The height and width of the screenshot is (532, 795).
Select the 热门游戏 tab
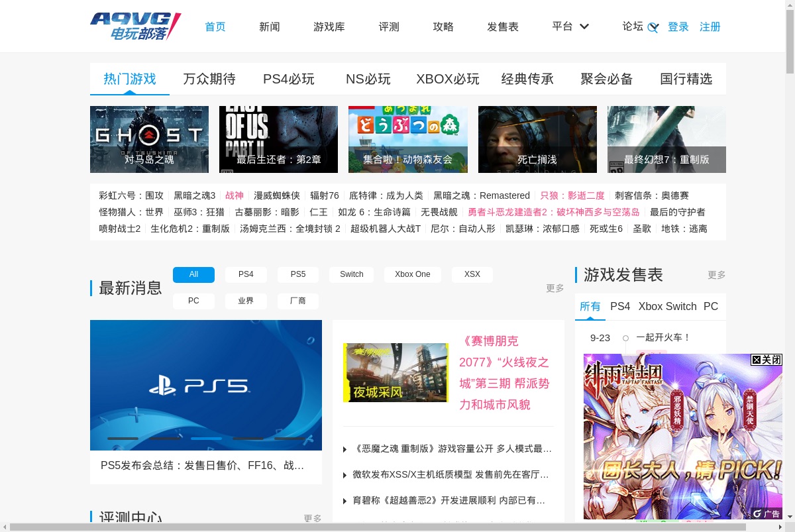point(130,79)
